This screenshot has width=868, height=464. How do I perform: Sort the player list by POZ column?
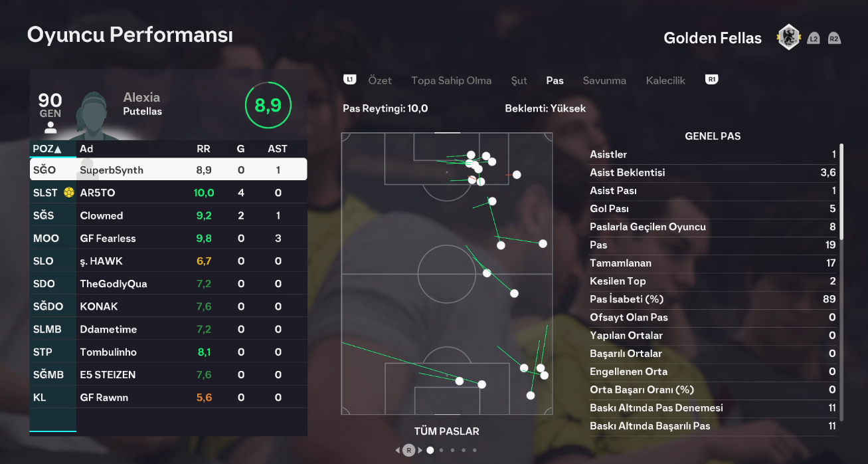tap(47, 149)
